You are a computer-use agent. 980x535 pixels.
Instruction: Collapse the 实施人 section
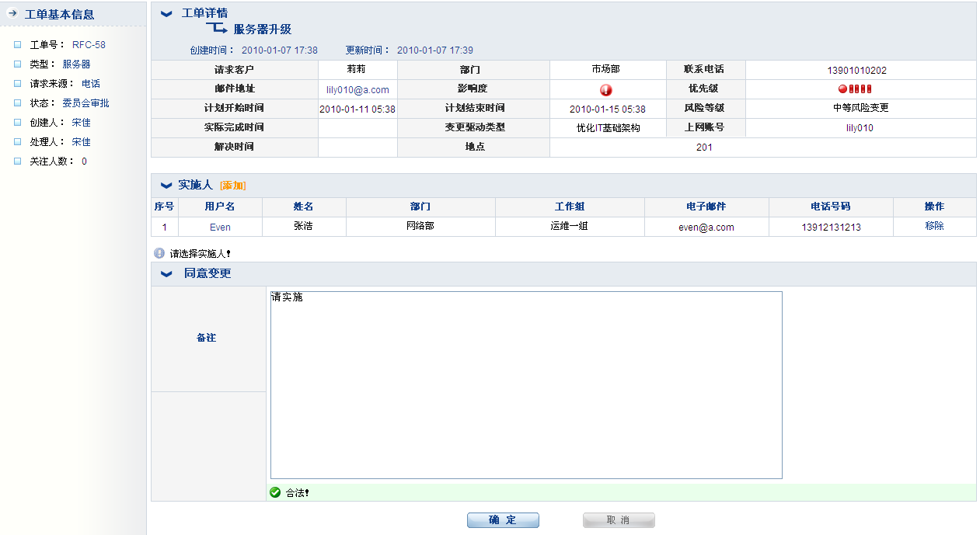166,186
